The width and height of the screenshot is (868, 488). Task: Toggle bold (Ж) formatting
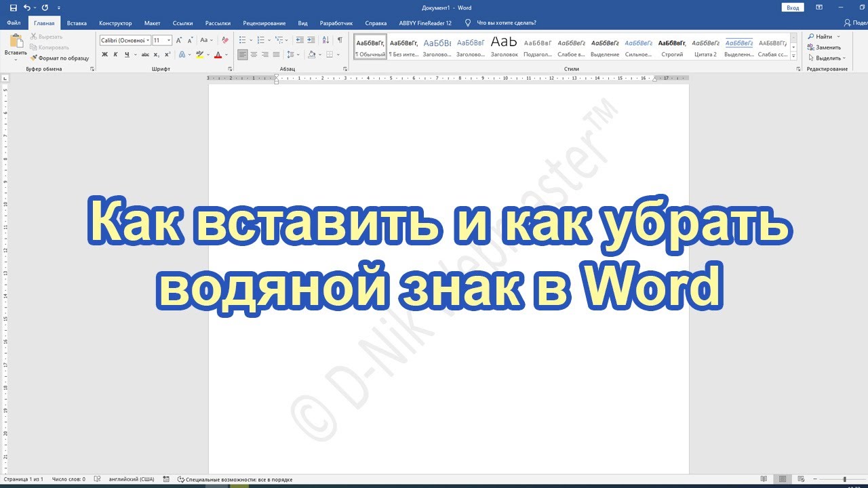[105, 54]
